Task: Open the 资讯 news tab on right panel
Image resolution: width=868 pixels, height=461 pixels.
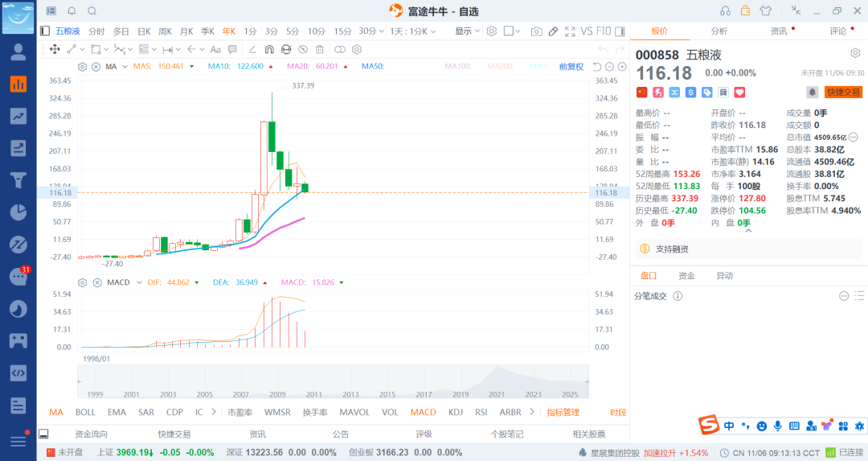Action: click(779, 31)
